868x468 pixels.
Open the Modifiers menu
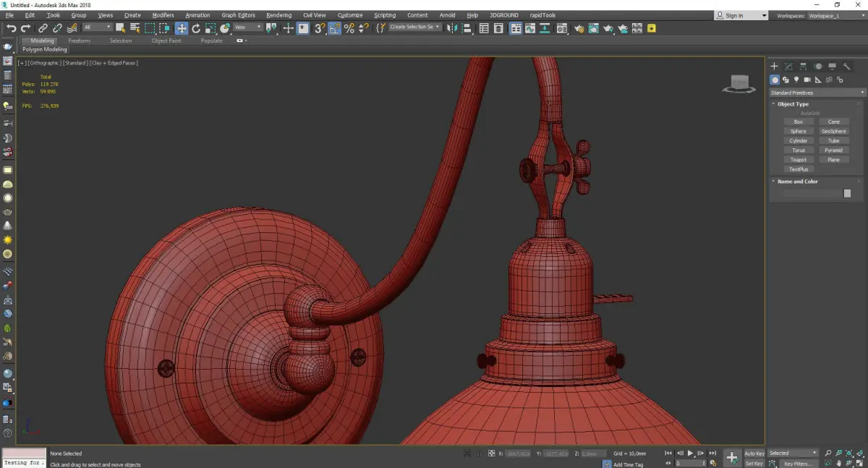[x=163, y=15]
